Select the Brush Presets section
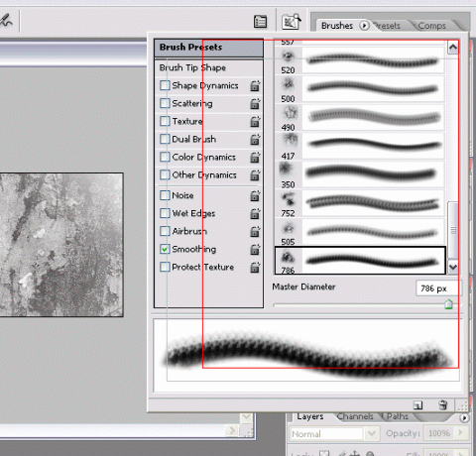The height and width of the screenshot is (456, 476). click(209, 48)
